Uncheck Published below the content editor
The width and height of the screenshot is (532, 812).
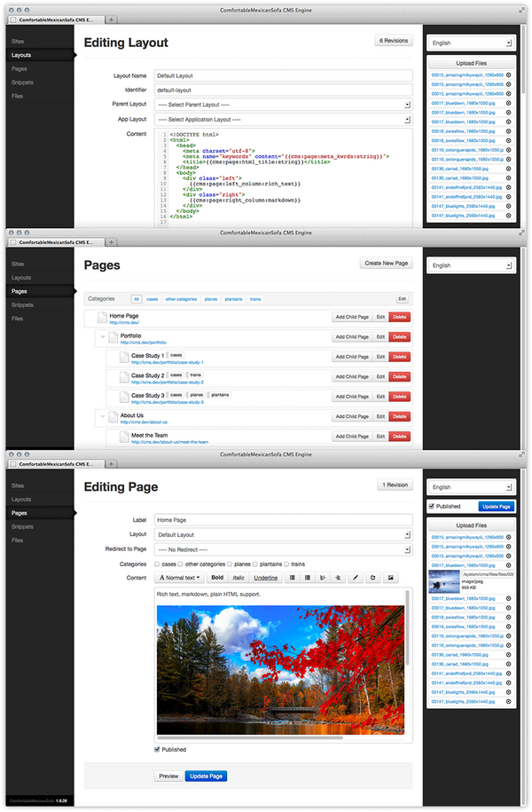click(157, 749)
